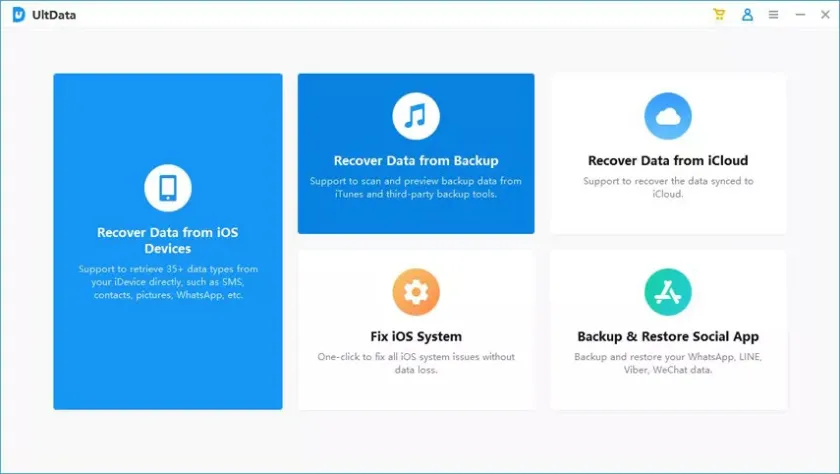Click the WhatsApp, LINE, Viber description text
The width and height of the screenshot is (840, 474).
668,363
